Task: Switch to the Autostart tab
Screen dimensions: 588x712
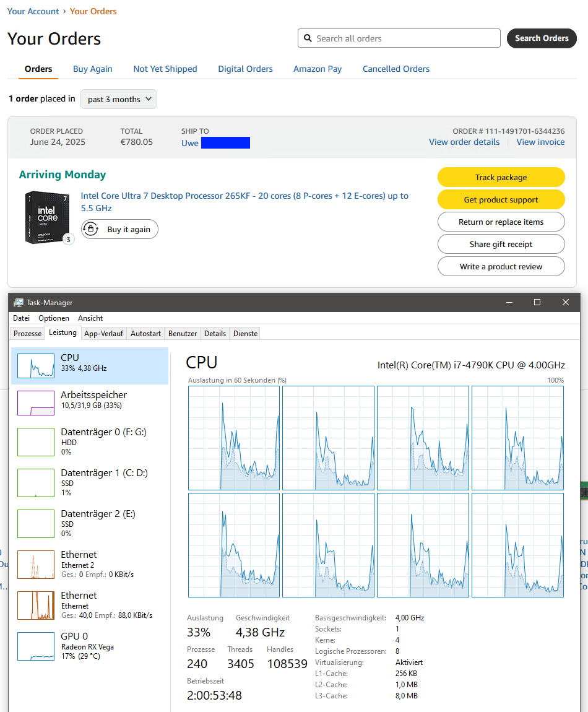Action: (x=145, y=333)
